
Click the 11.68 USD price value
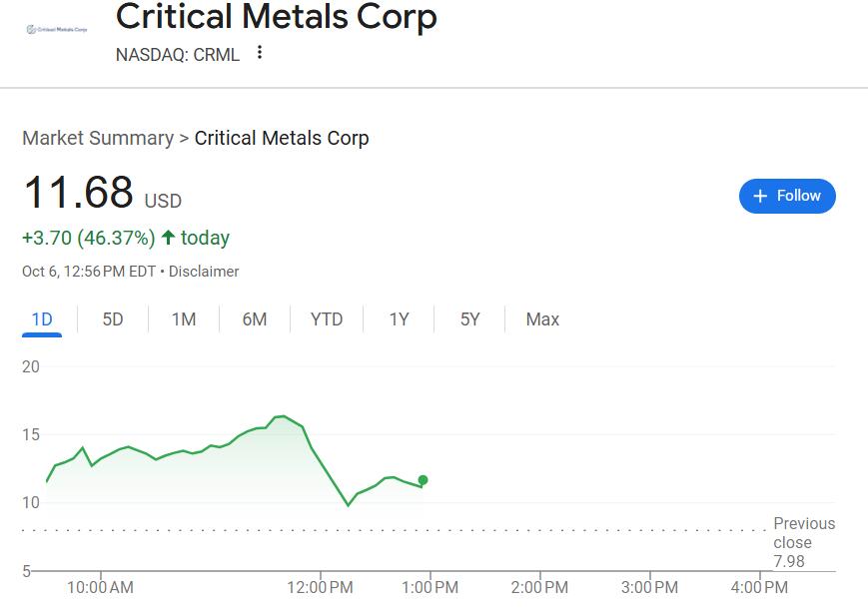point(78,193)
